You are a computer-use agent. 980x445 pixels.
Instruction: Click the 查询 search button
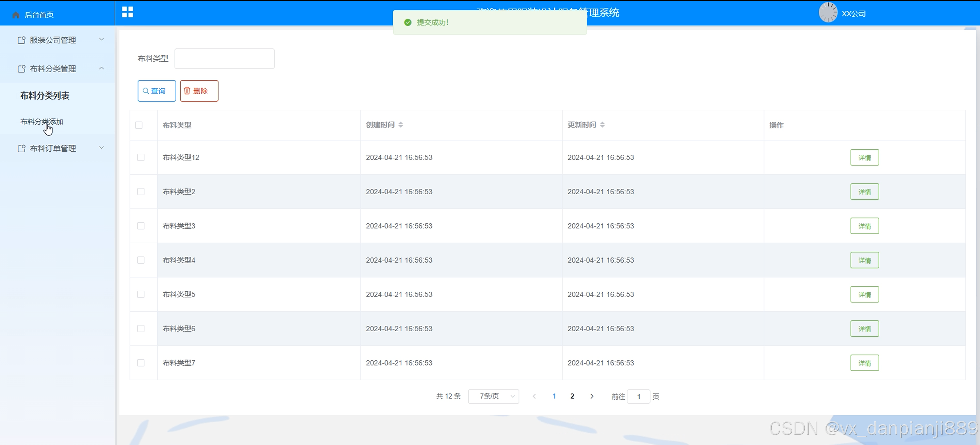pyautogui.click(x=157, y=91)
